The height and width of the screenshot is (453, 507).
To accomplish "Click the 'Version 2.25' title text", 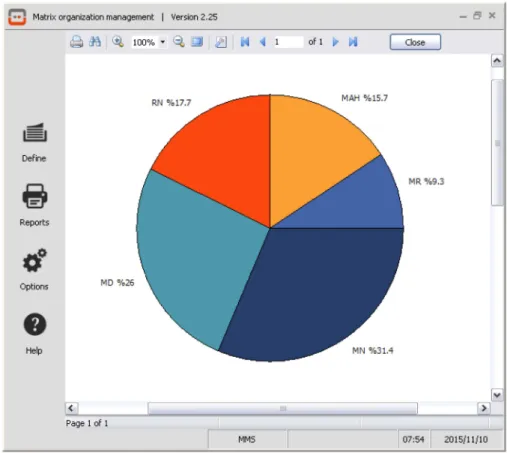I will tap(194, 17).
